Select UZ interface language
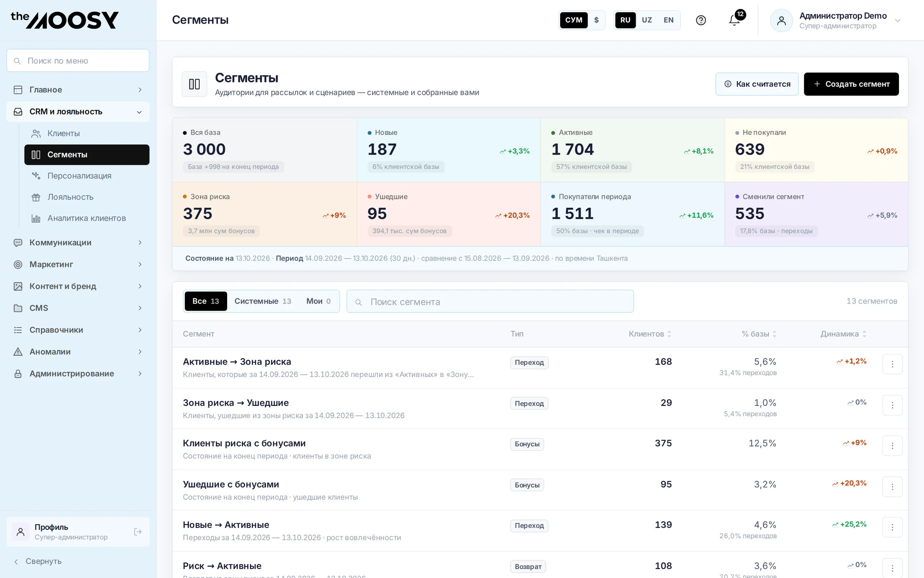The image size is (924, 578). (647, 20)
